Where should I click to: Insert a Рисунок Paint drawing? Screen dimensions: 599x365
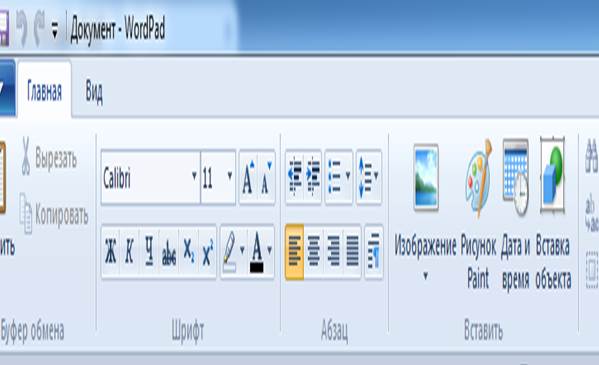coord(478,215)
